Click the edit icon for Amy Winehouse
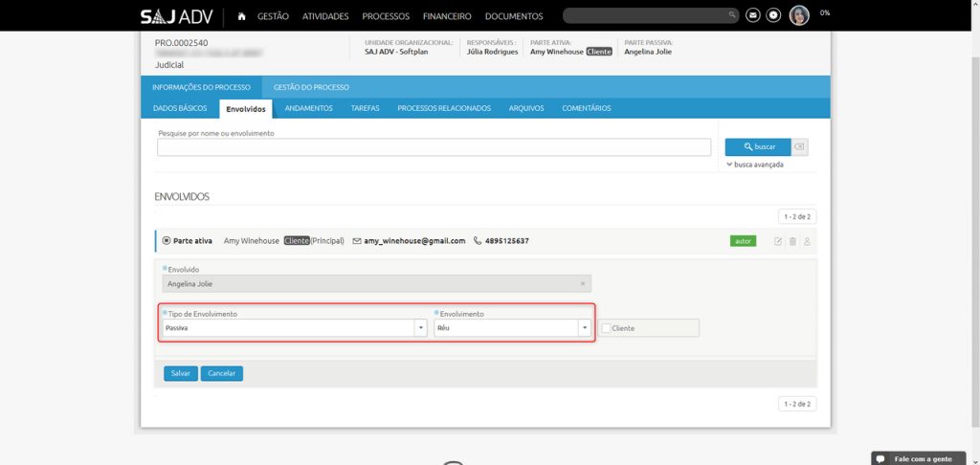This screenshot has height=465, width=980. click(x=778, y=241)
